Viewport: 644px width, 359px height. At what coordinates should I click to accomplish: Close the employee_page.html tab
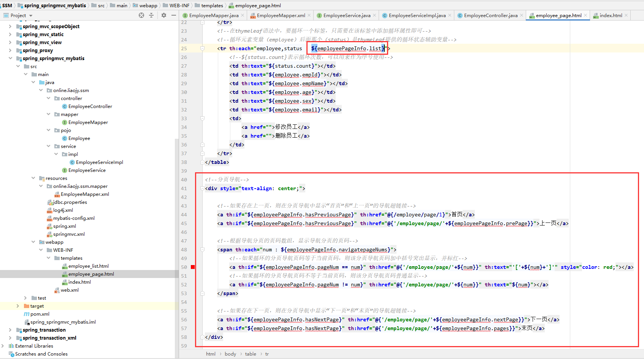(585, 15)
